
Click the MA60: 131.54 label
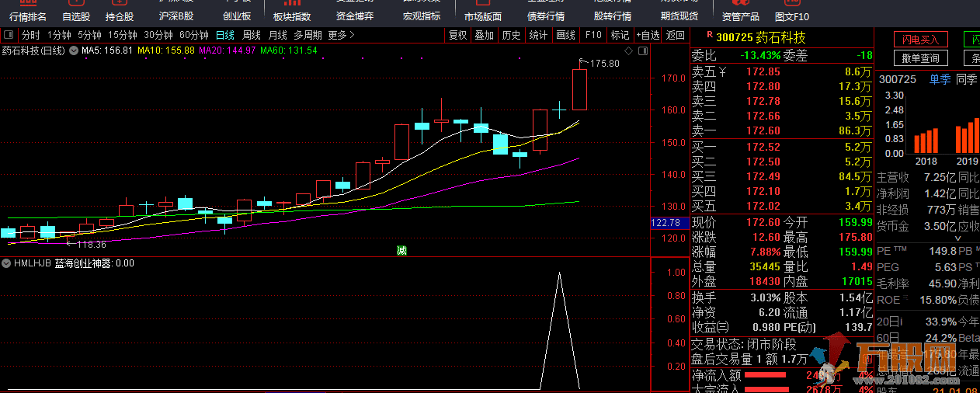(289, 50)
